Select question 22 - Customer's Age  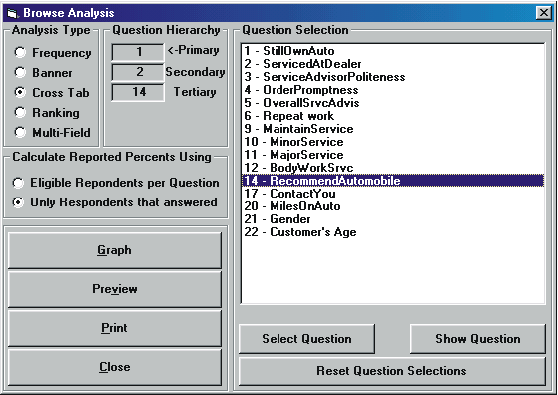point(393,232)
